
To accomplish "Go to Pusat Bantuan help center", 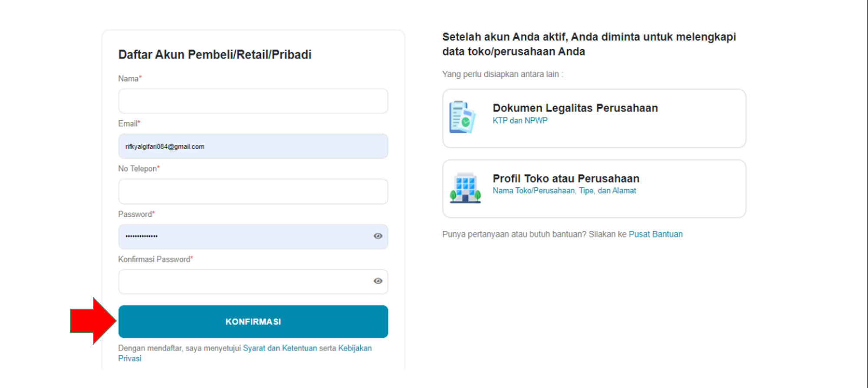I will (656, 234).
